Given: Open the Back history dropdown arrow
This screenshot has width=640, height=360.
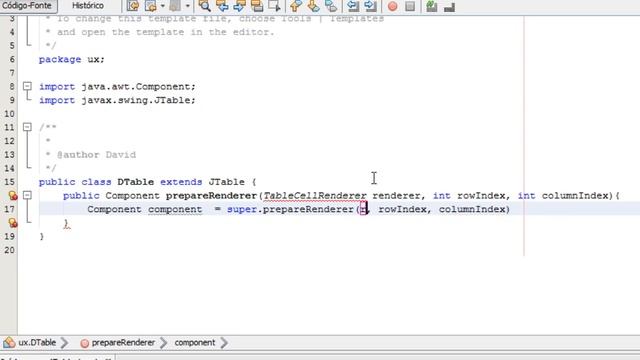Looking at the screenshot, I should (x=162, y=6).
